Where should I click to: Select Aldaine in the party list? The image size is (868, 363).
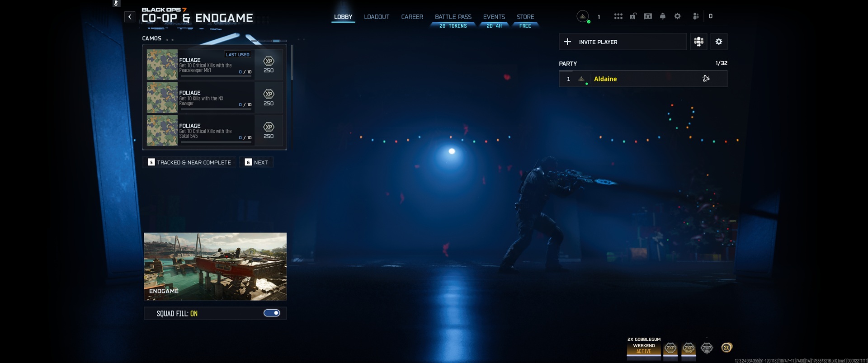[x=643, y=79]
